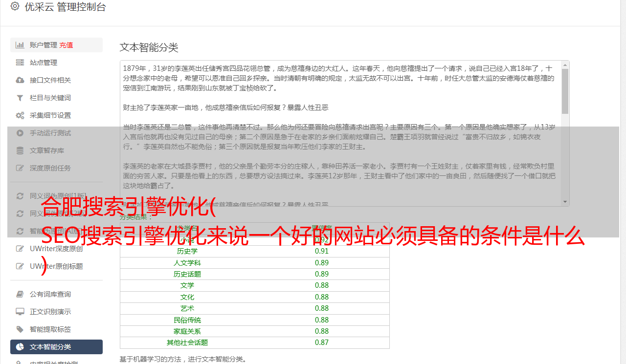The image size is (626, 364).
Task: Click the 家庭关系 category cell
Action: point(187,331)
